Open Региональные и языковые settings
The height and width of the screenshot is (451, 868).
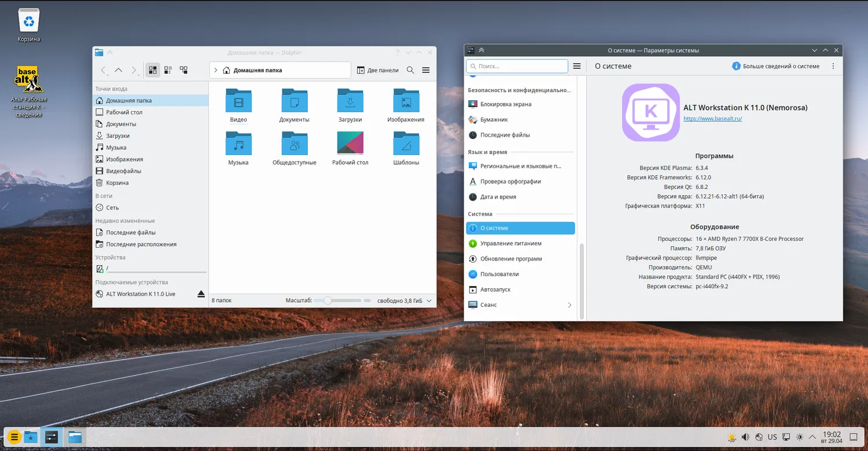520,166
